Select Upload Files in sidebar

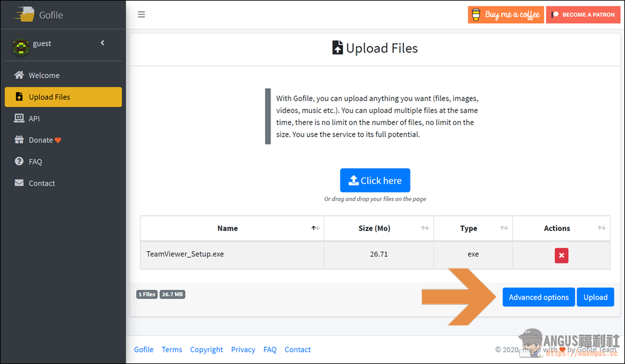[x=63, y=97]
